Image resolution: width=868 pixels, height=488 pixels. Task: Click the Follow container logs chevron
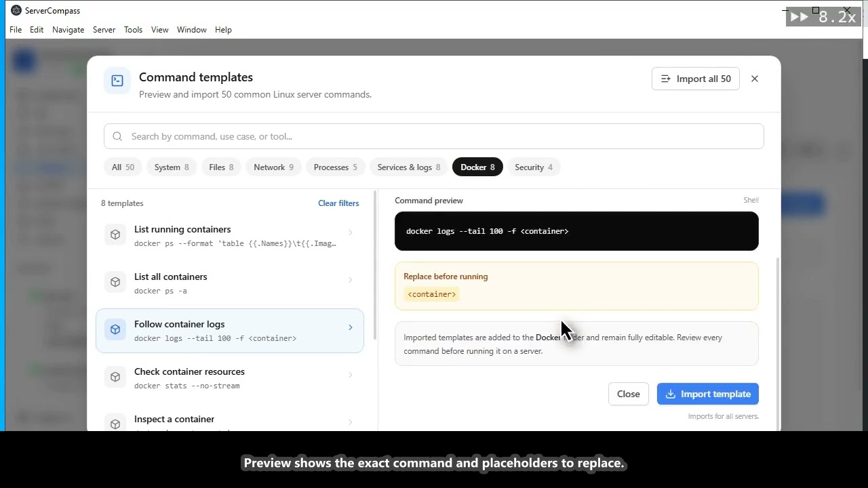351,327
